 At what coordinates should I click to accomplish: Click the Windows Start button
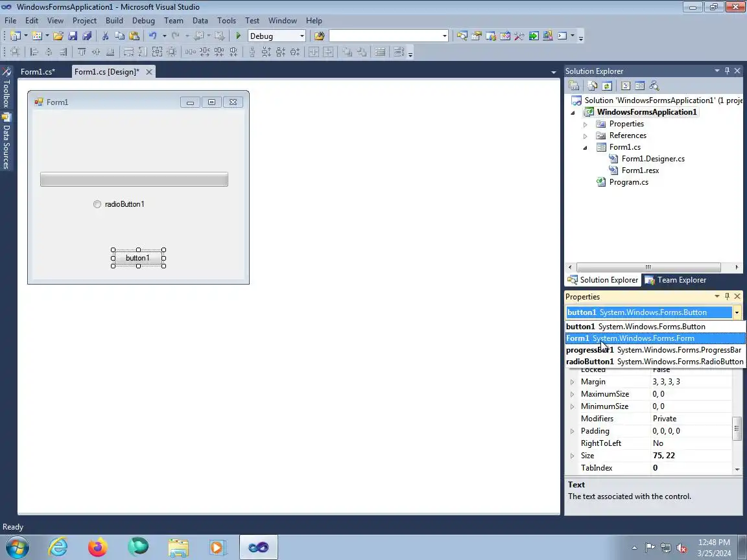pos(17,547)
